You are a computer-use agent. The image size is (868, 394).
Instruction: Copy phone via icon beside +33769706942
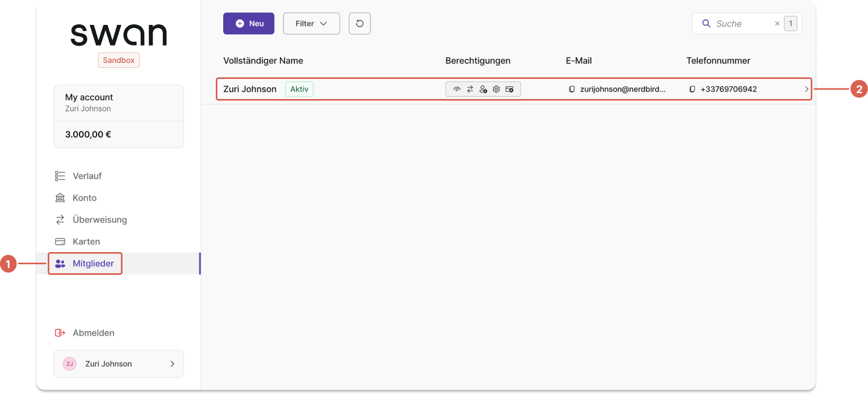tap(692, 89)
